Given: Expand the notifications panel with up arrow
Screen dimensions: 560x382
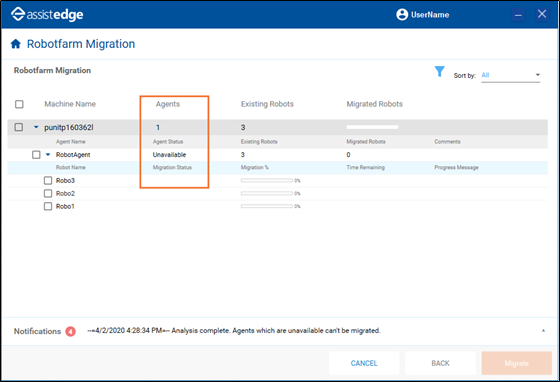Looking at the screenshot, I should click(543, 331).
